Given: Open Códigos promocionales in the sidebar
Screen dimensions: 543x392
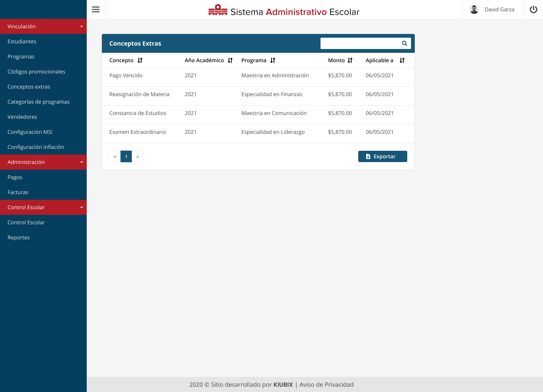Looking at the screenshot, I should click(x=36, y=72).
